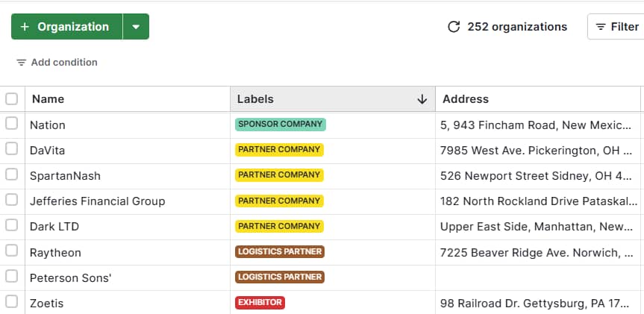Click address 182 North Rockland Drive
The image size is (644, 314).
tap(539, 201)
